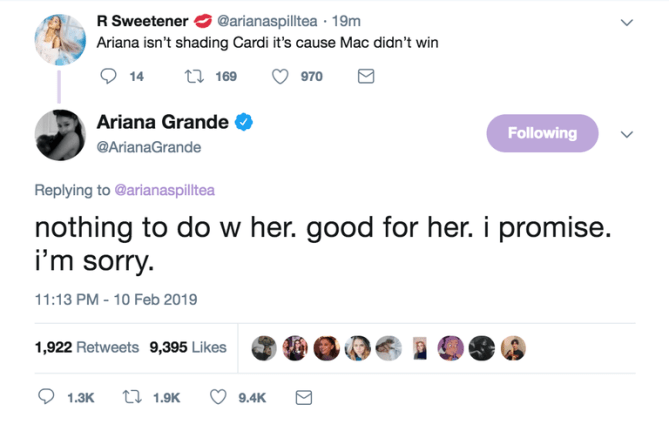The image size is (669, 431).
Task: Click R Sweetener's profile avatar
Action: coord(59,41)
